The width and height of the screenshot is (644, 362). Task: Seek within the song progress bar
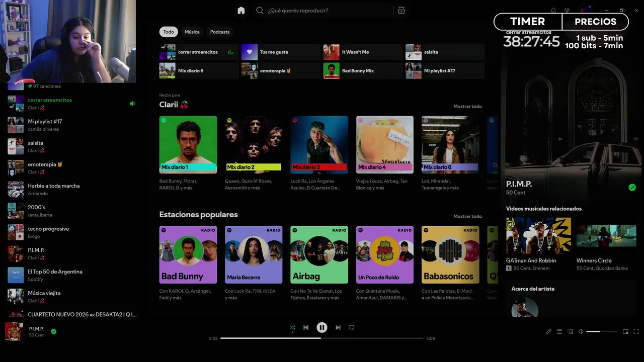coord(322,338)
